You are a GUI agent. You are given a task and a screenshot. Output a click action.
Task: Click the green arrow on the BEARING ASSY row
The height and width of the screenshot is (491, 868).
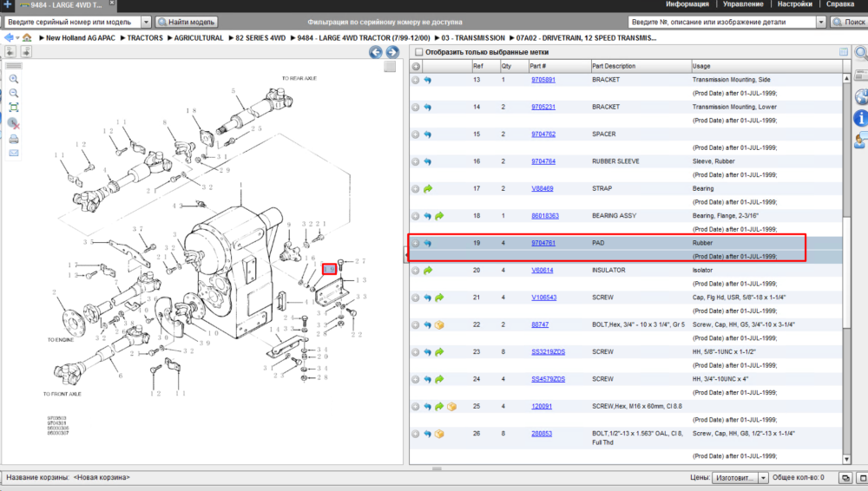coord(439,216)
